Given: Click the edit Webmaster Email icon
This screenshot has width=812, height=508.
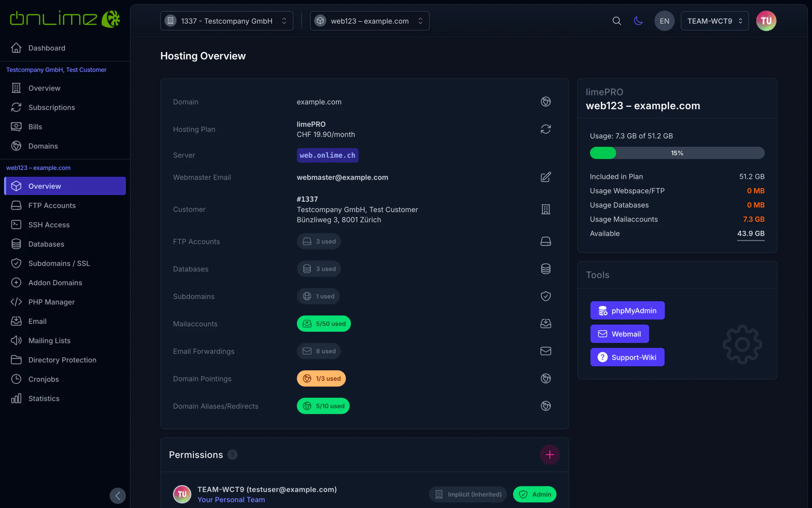Looking at the screenshot, I should pos(546,177).
